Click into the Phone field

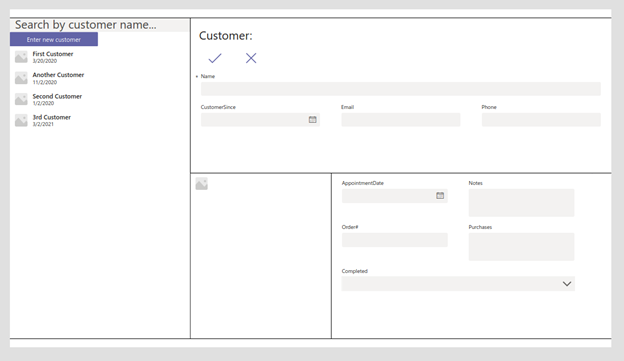[x=541, y=119]
